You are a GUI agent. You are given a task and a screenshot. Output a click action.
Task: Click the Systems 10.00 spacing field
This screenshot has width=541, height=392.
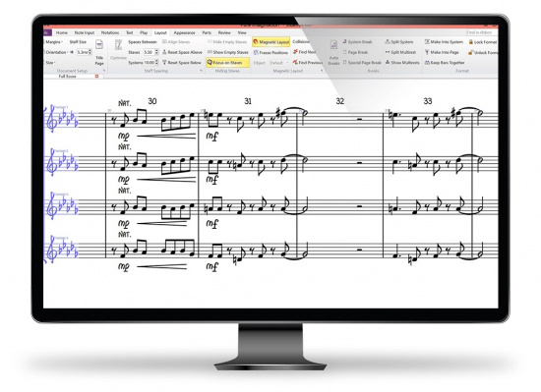pos(150,63)
